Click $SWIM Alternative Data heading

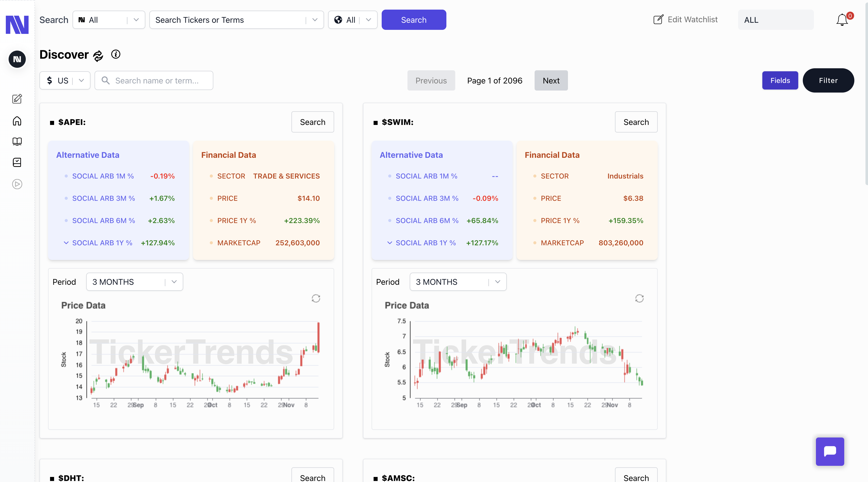411,155
